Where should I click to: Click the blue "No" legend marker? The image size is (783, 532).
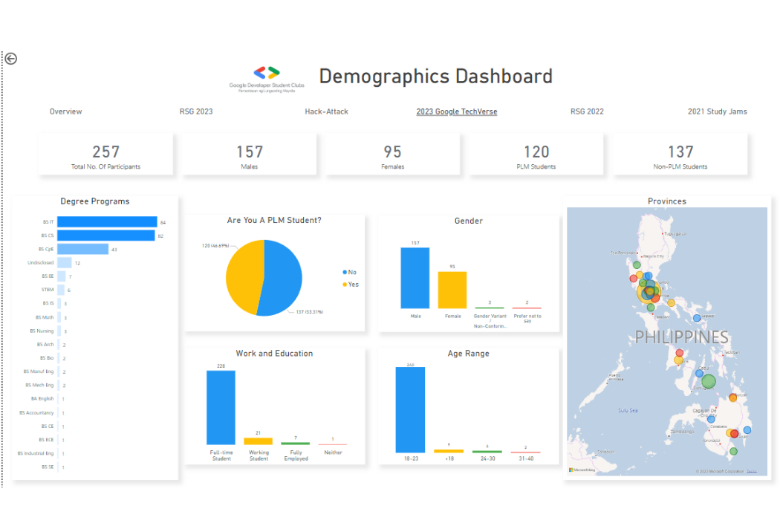pyautogui.click(x=345, y=273)
